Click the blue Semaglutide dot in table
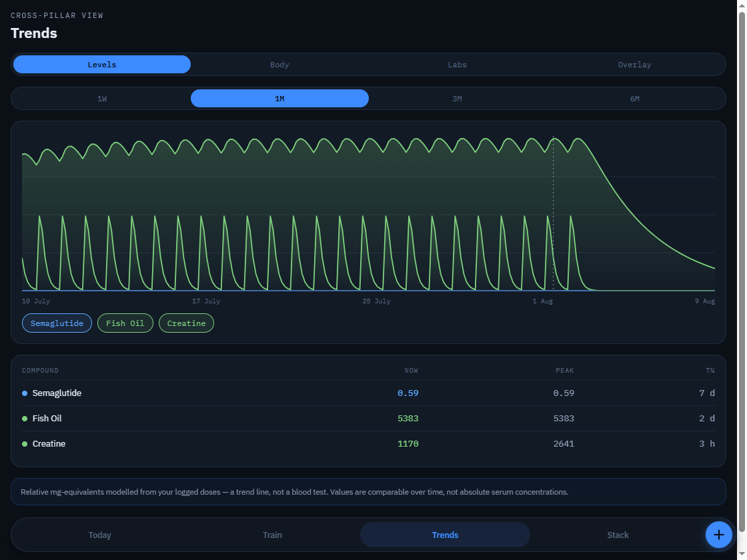 25,393
